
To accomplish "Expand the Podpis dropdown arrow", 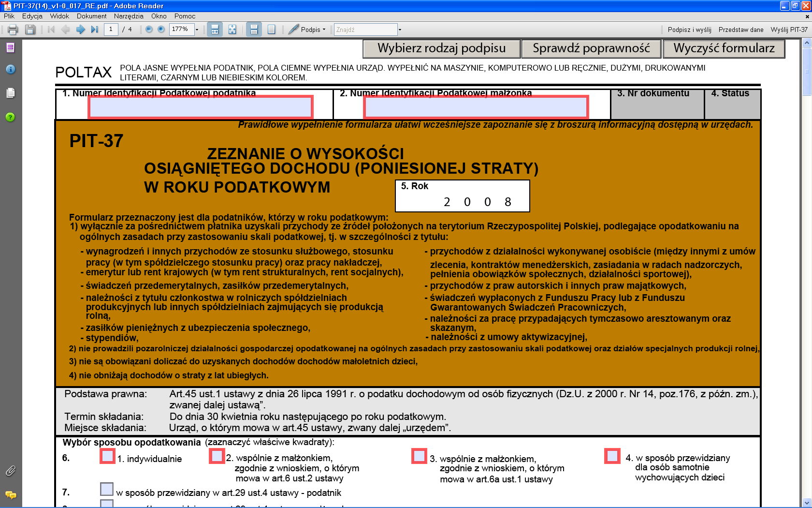I will pyautogui.click(x=324, y=30).
